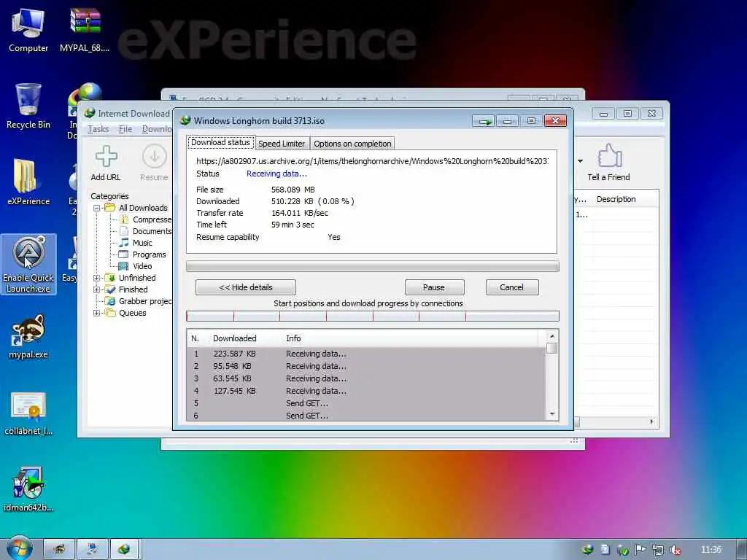Click the connections list scrollbar down arrow

(x=552, y=414)
